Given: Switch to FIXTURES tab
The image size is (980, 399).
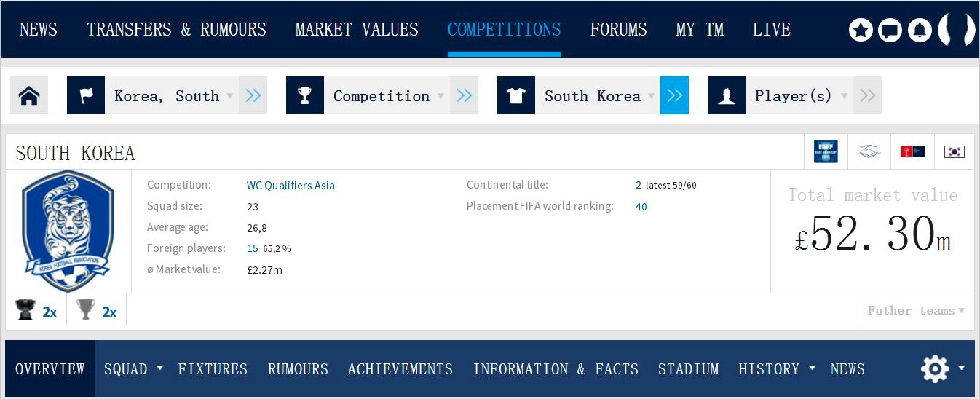Looking at the screenshot, I should click(213, 368).
